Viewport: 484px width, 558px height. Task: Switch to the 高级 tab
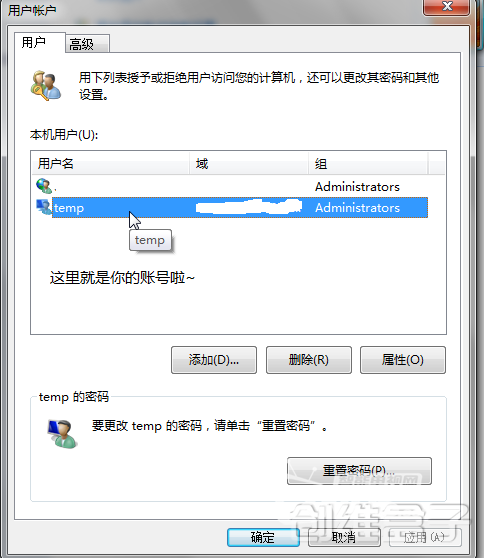click(88, 44)
